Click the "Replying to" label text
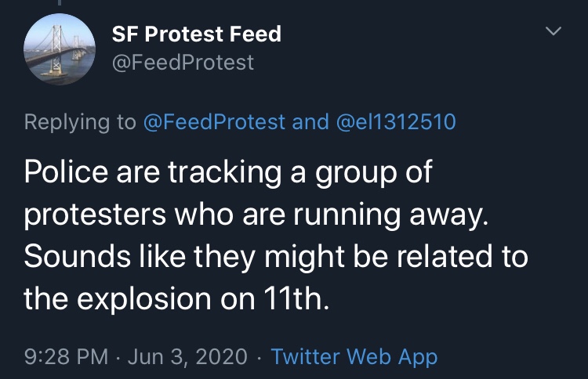 point(79,122)
